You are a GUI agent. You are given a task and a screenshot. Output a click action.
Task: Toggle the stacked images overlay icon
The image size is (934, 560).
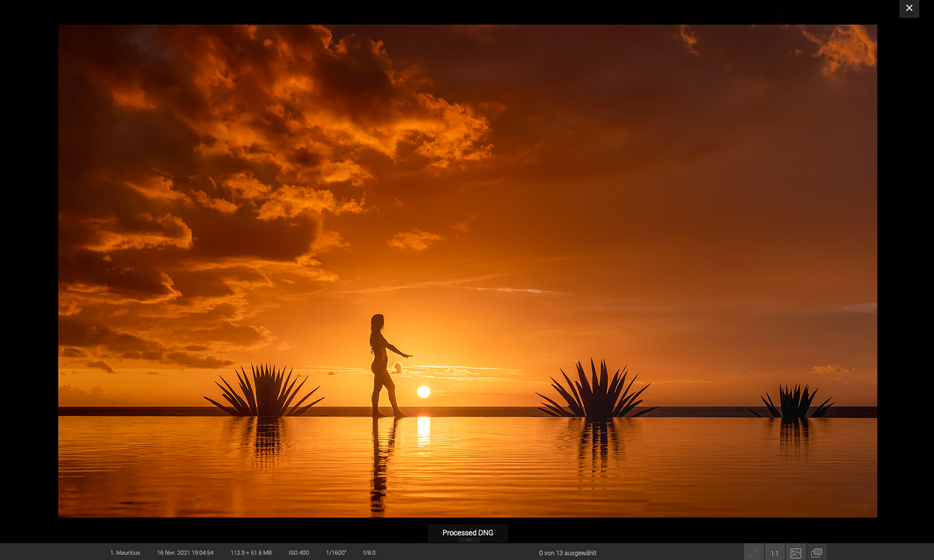point(817,553)
